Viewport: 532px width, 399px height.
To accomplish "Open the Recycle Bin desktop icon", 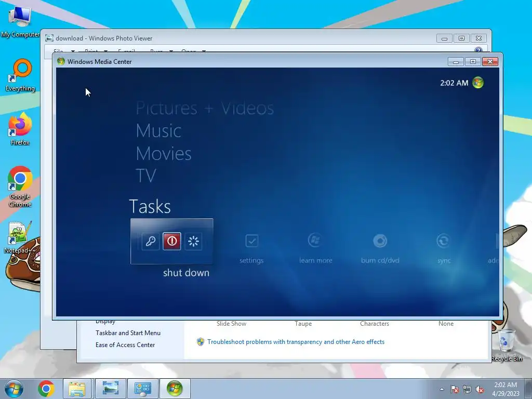I will tap(507, 345).
